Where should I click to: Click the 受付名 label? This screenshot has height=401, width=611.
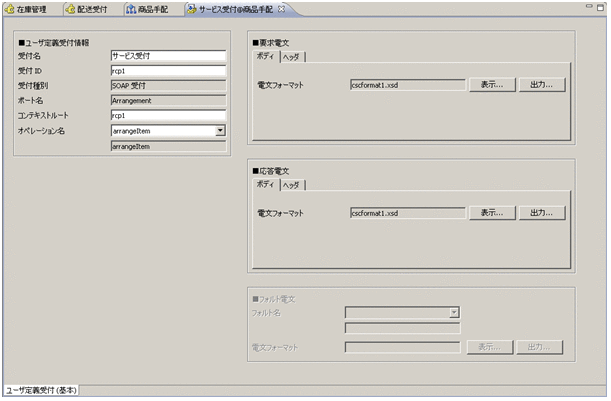coord(29,56)
